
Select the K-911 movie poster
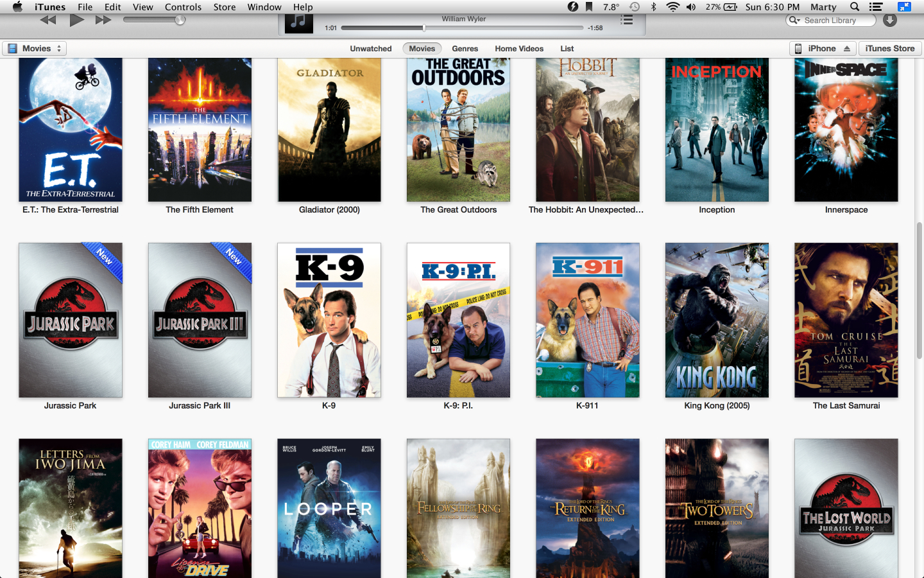tap(588, 320)
